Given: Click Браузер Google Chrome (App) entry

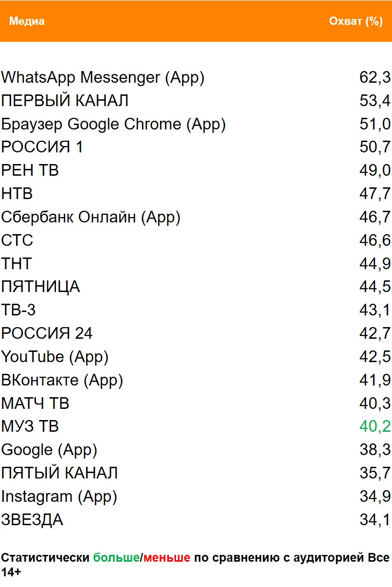Looking at the screenshot, I should pos(113,124).
